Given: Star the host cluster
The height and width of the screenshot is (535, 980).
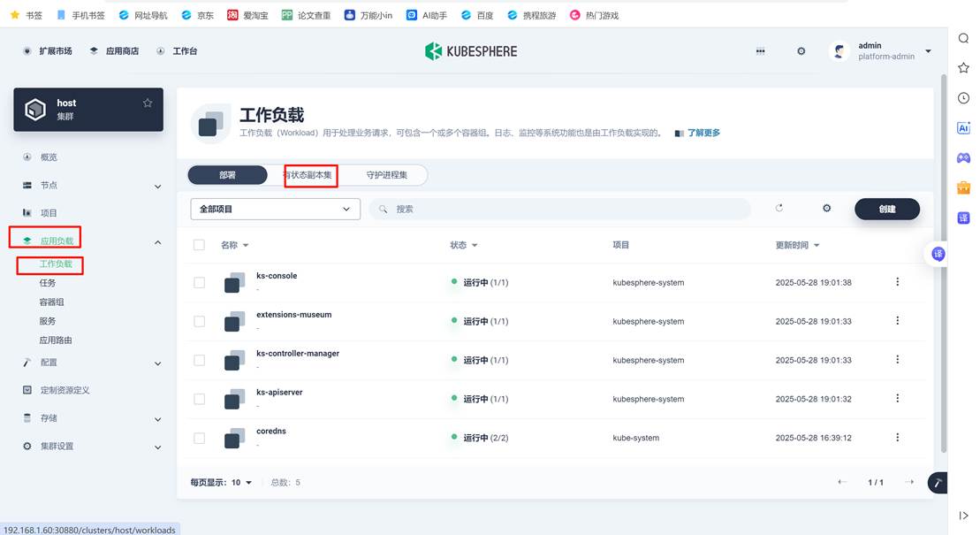Looking at the screenshot, I should [x=148, y=103].
